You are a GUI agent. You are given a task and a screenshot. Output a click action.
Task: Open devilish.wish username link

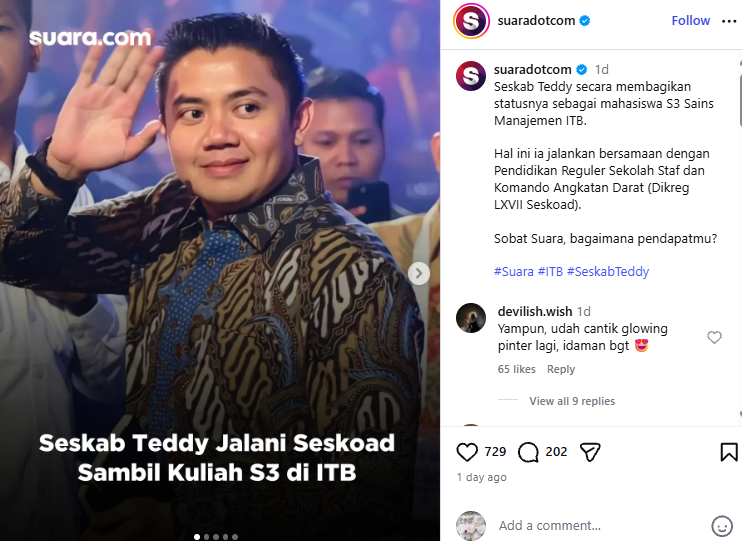[535, 311]
